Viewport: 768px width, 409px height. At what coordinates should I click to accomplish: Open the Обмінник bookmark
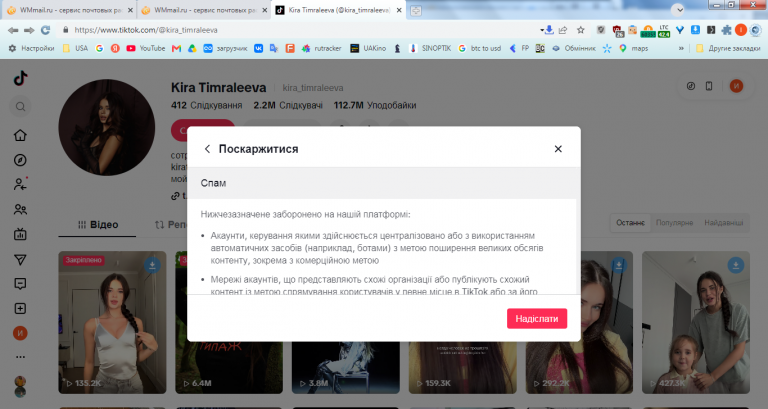(x=574, y=48)
